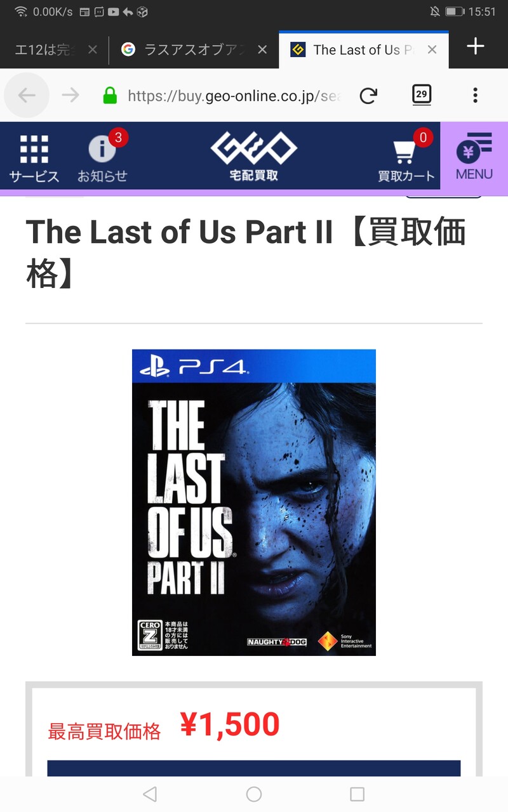Tap the Android recent apps square
Viewport: 508px width, 812px height.
[358, 794]
